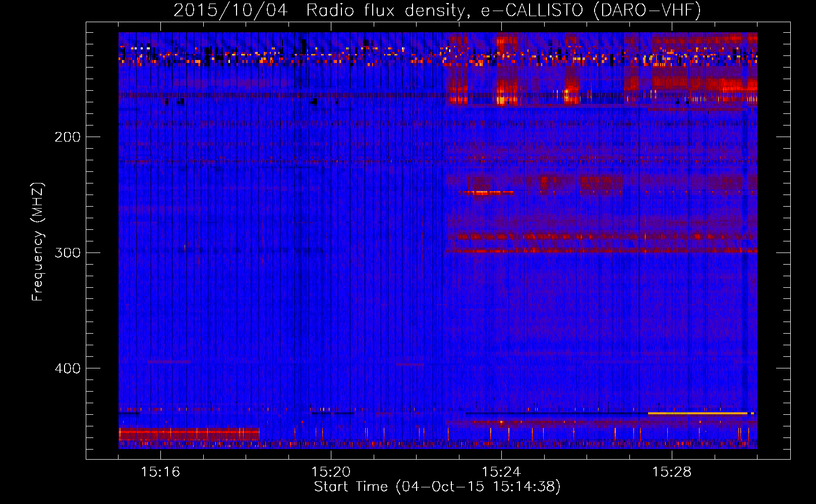The width and height of the screenshot is (816, 504).
Task: Click the "Frequency (MHZ)" y-axis label
Action: [x=38, y=242]
